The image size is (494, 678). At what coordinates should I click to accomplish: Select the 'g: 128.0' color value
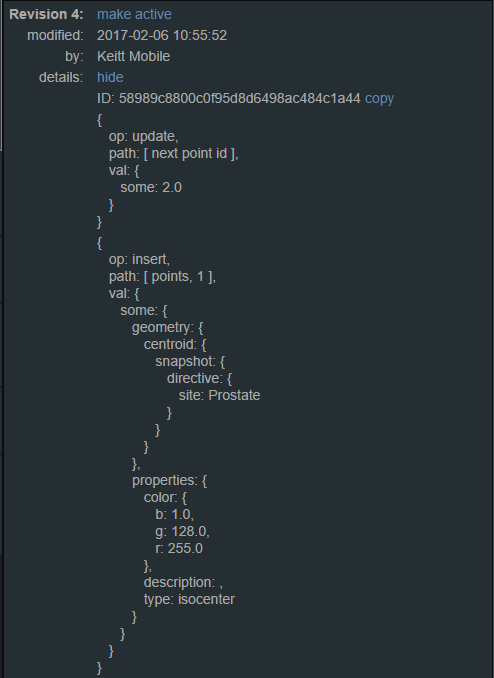point(182,531)
